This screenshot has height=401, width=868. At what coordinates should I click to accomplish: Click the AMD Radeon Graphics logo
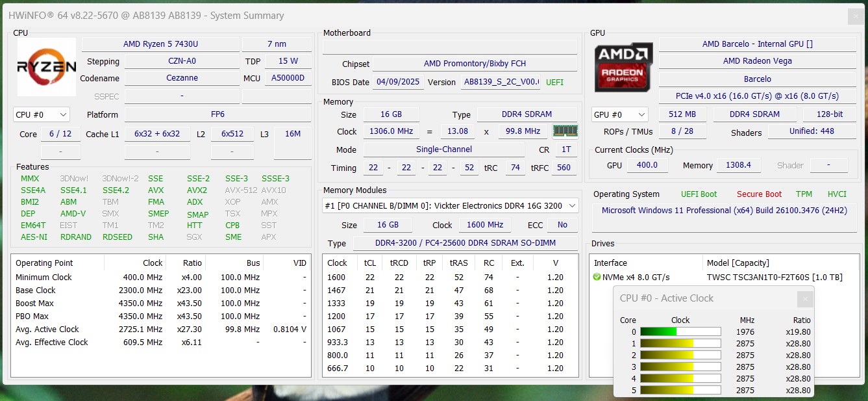tap(624, 67)
